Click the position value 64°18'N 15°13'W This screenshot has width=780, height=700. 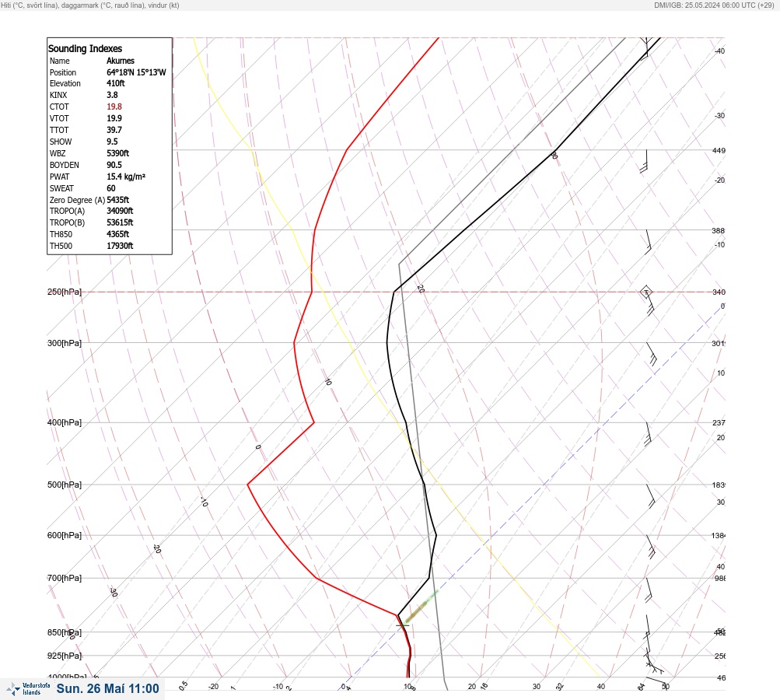coord(136,72)
